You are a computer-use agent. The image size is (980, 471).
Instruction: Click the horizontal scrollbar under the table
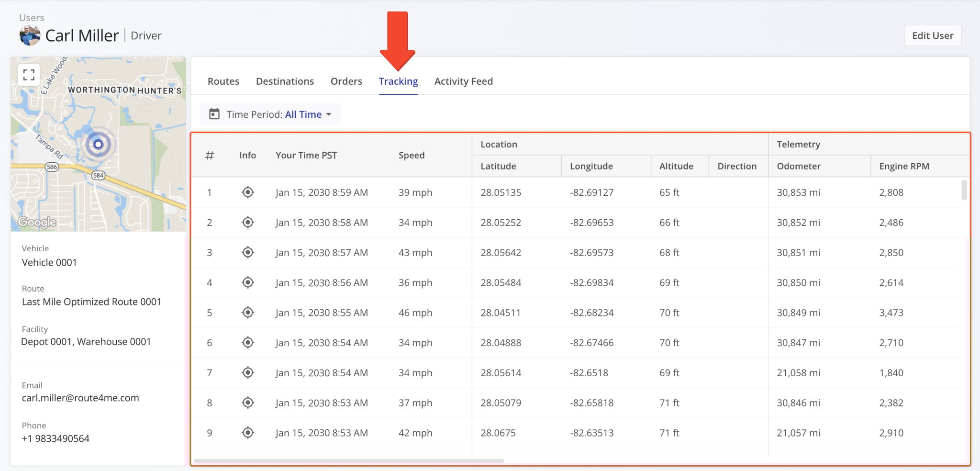point(348,460)
